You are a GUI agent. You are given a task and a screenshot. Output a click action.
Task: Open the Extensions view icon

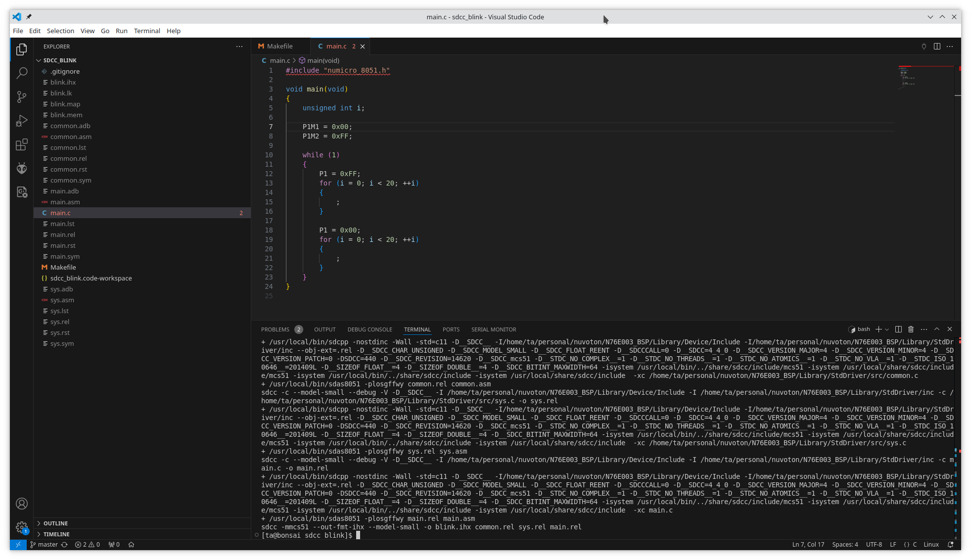22,144
